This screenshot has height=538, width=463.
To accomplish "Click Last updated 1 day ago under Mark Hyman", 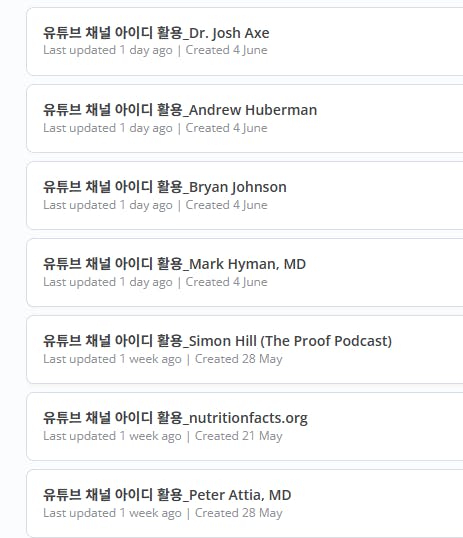I will pyautogui.click(x=108, y=282).
